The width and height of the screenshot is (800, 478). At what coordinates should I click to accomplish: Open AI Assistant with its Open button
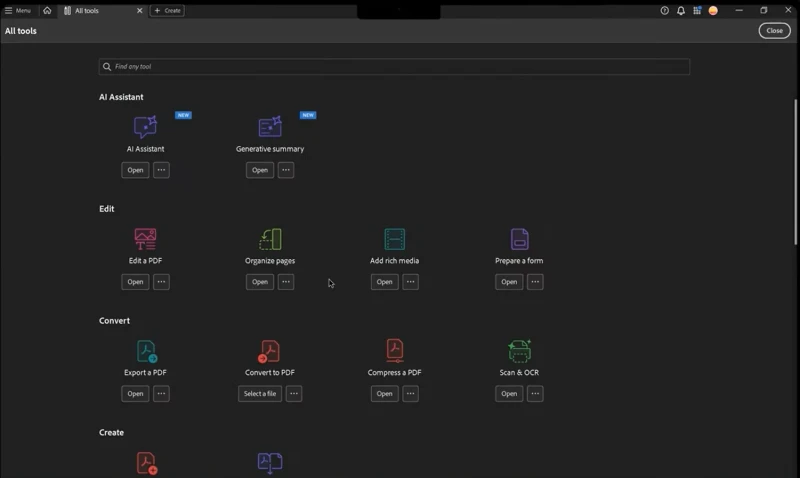point(135,170)
